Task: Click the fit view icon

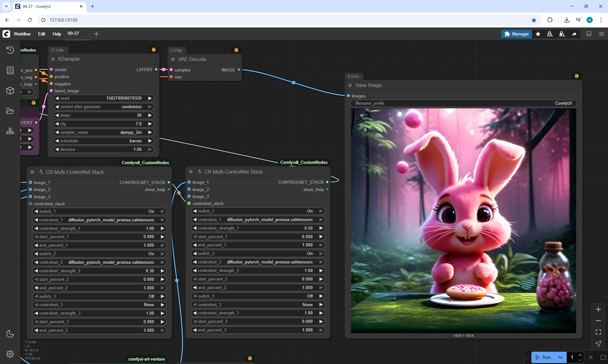Action: click(598, 332)
